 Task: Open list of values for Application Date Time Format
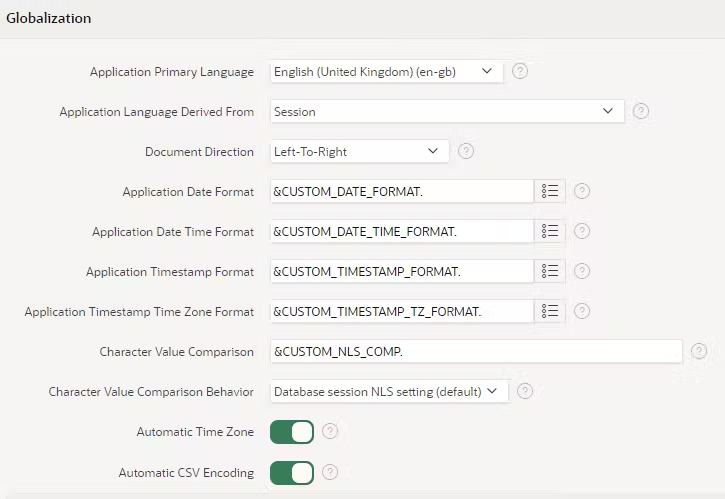pos(550,231)
